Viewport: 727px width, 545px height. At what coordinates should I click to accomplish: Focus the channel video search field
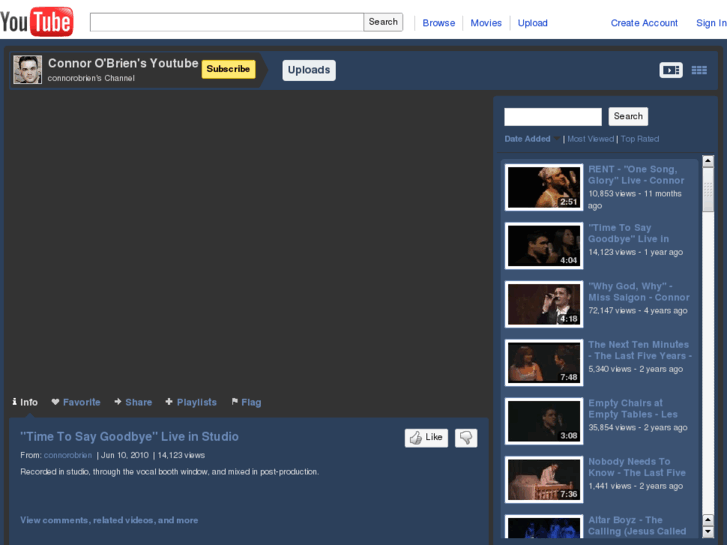pos(553,116)
